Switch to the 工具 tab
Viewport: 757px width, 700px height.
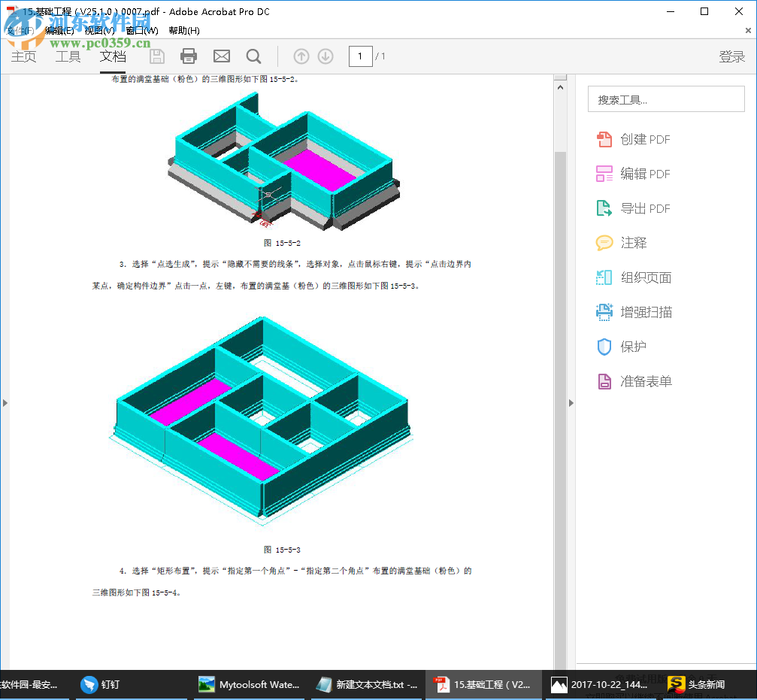tap(68, 56)
